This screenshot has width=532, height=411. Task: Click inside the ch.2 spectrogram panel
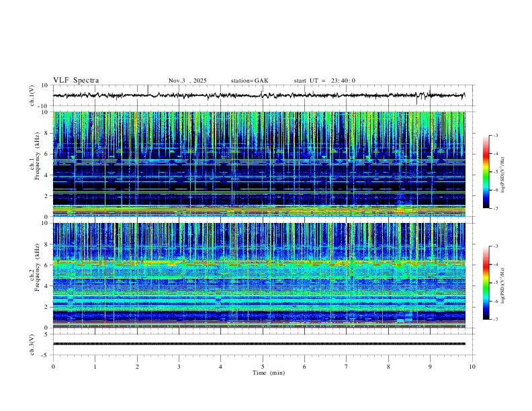(x=259, y=275)
